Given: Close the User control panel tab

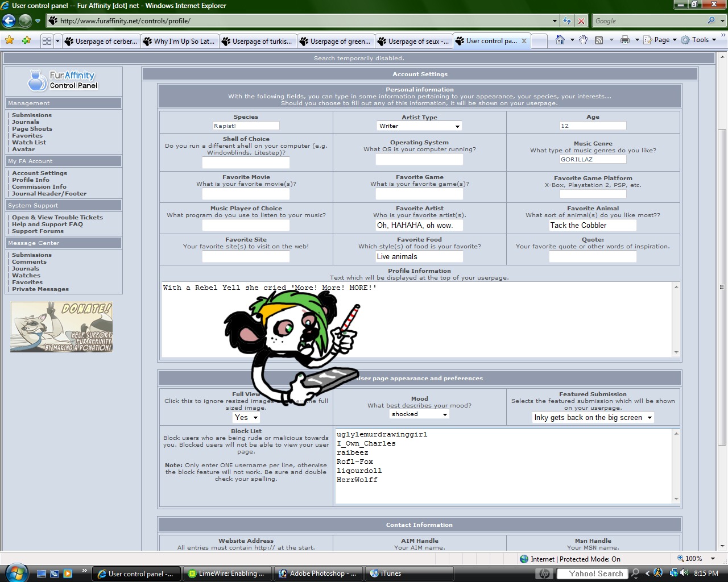Looking at the screenshot, I should point(524,41).
